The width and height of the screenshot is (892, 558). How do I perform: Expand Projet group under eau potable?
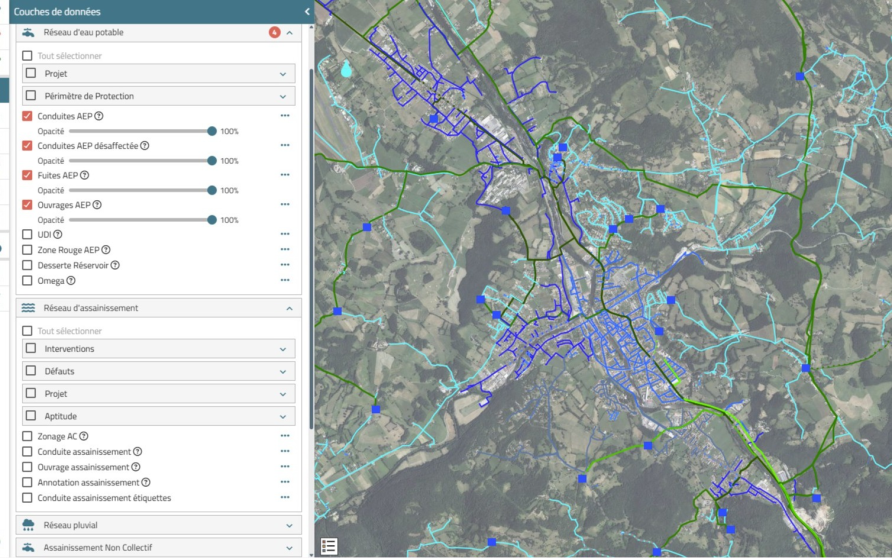tap(283, 74)
